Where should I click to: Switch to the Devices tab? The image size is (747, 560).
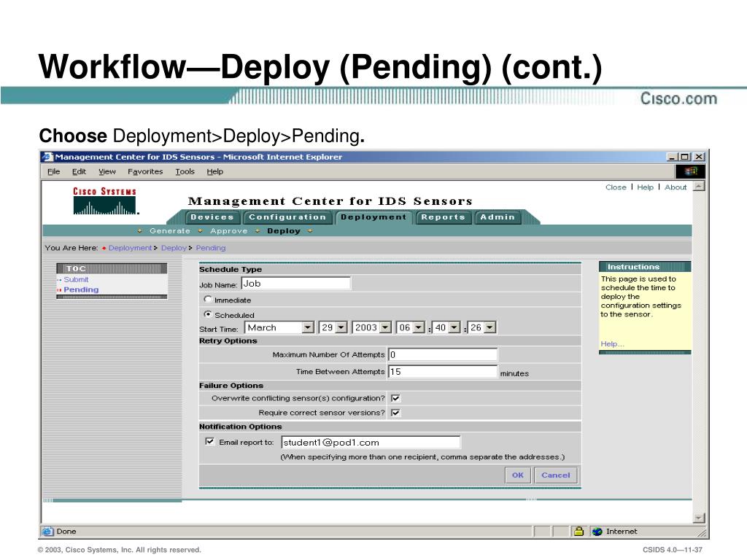point(212,217)
